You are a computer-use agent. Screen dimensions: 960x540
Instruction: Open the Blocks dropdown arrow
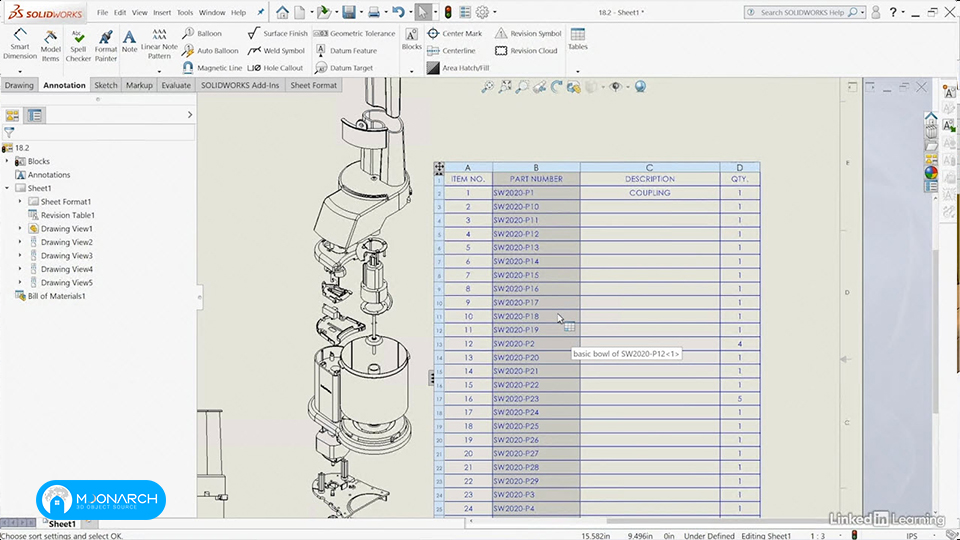pyautogui.click(x=411, y=72)
